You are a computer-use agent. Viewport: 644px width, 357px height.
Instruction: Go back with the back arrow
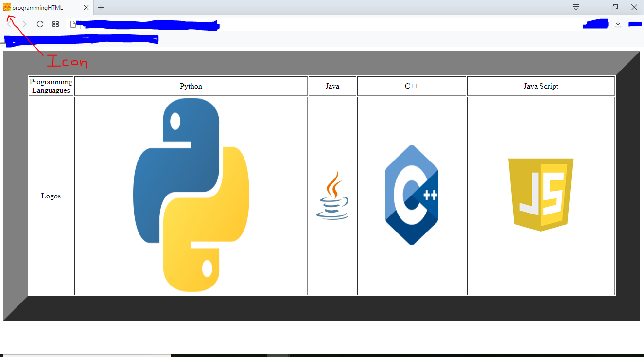(x=10, y=24)
